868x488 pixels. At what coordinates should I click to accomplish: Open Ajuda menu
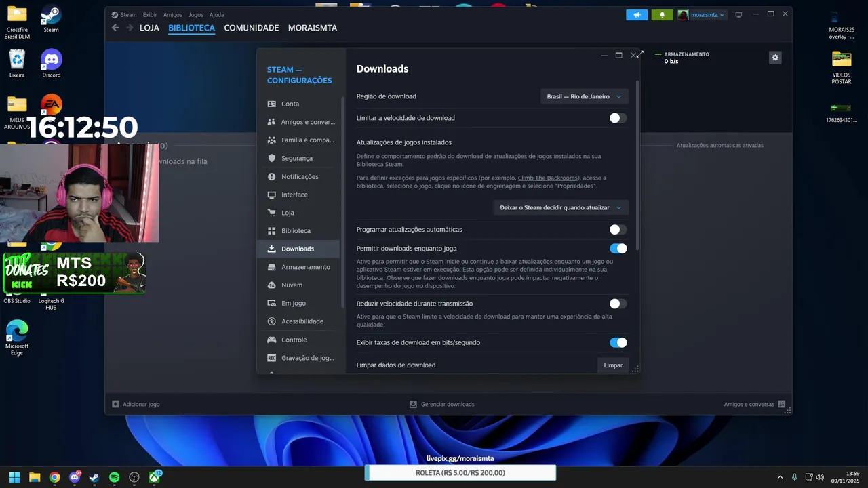217,14
